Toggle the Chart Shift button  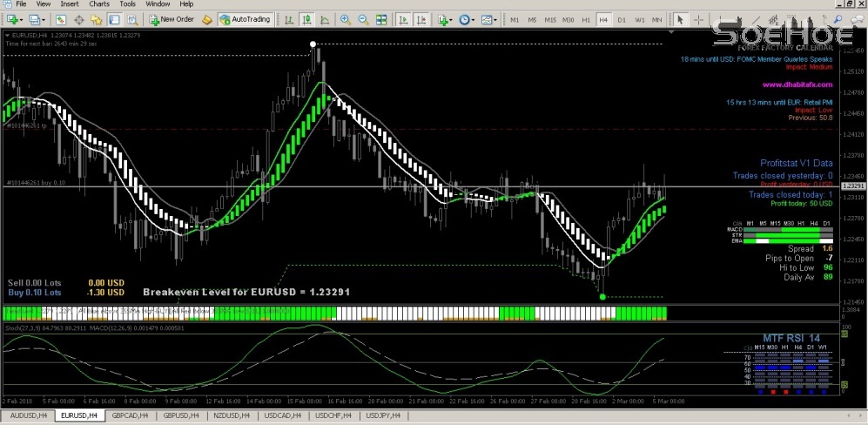coord(421,19)
